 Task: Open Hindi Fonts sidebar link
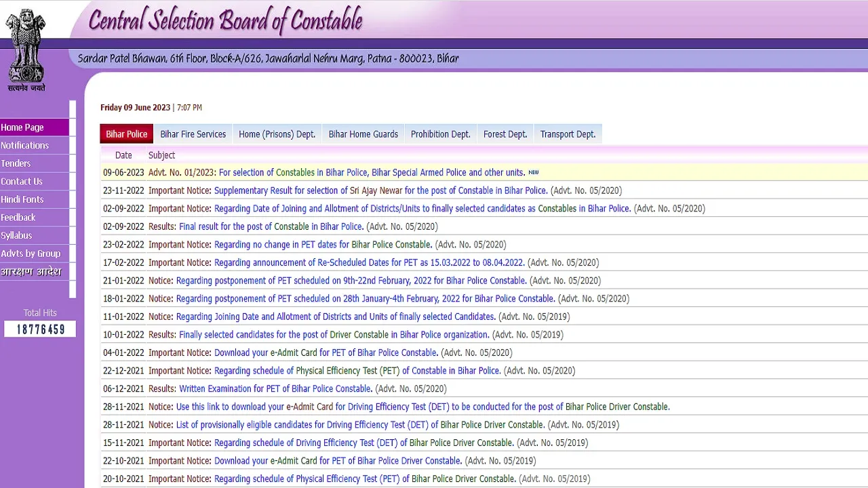click(x=34, y=199)
